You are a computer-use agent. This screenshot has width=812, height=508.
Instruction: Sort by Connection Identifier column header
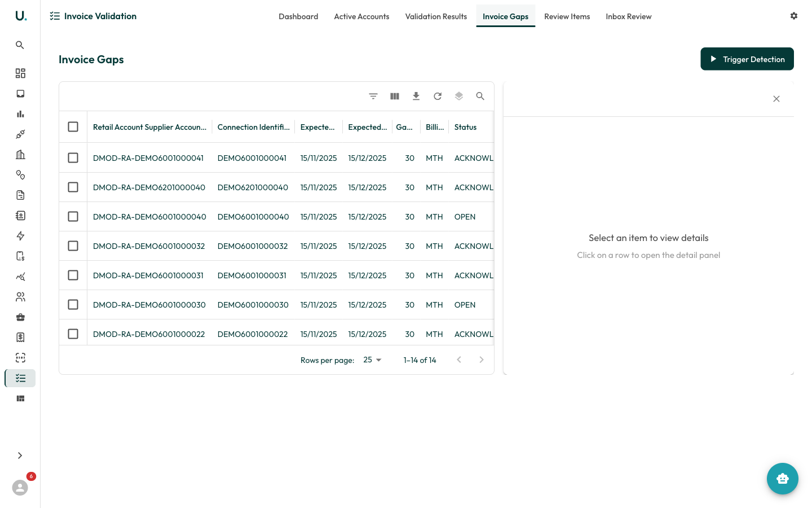click(x=254, y=127)
